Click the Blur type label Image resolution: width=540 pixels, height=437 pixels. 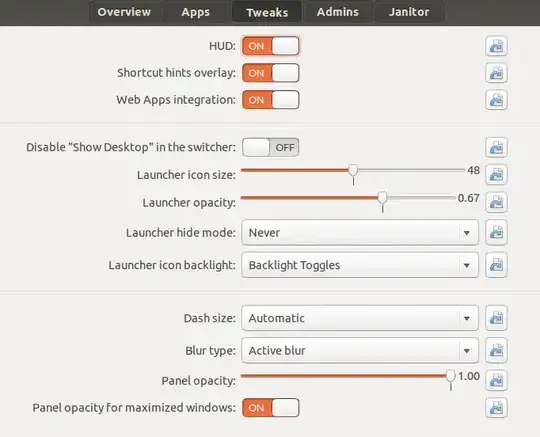pos(210,351)
